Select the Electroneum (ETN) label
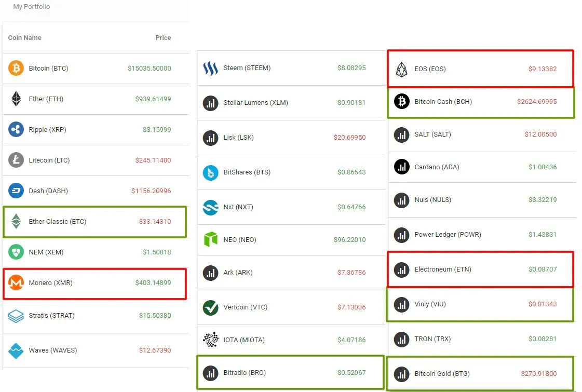 (443, 269)
